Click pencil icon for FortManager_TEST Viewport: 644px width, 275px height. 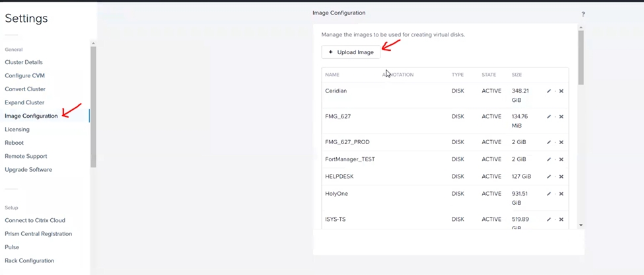coord(549,160)
